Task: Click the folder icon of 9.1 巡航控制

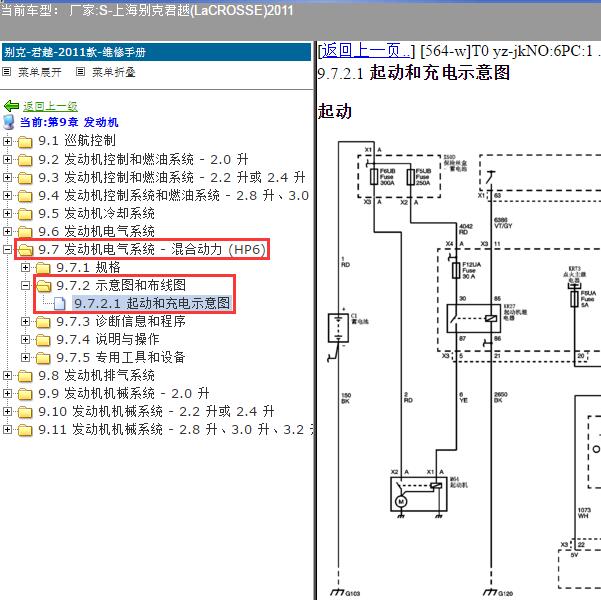Action: coord(25,141)
